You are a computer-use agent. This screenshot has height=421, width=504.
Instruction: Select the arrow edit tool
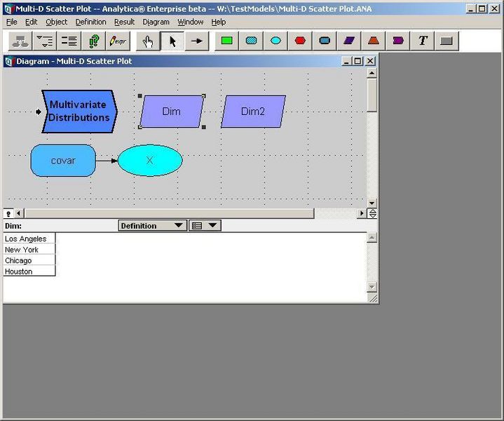172,41
